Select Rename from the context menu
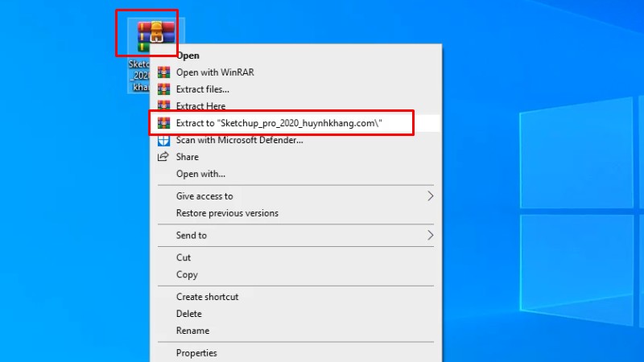 pos(192,331)
